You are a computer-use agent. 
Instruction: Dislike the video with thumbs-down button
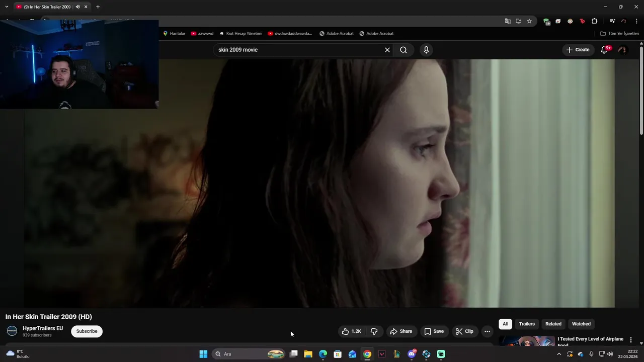(x=374, y=331)
